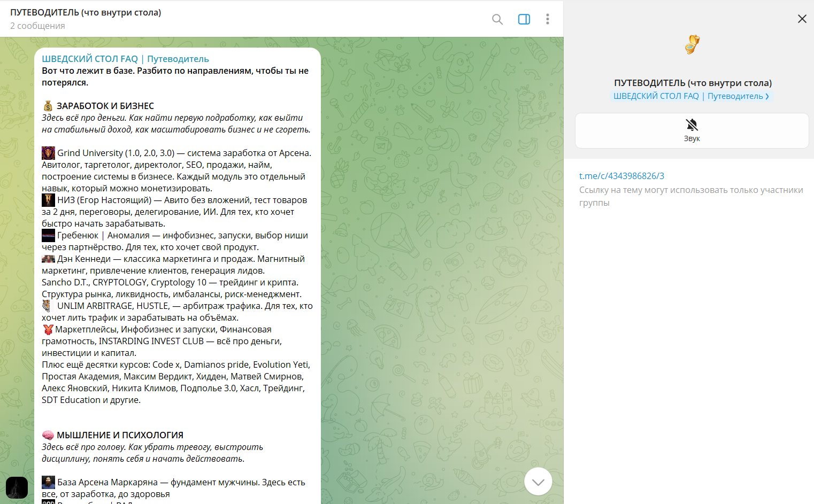
Task: Click the red emoji before Маркетплейсы
Action: 48,329
